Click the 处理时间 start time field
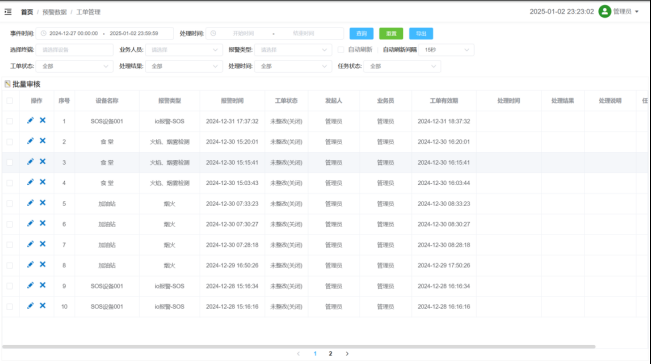This screenshot has height=364, width=653. pyautogui.click(x=243, y=33)
